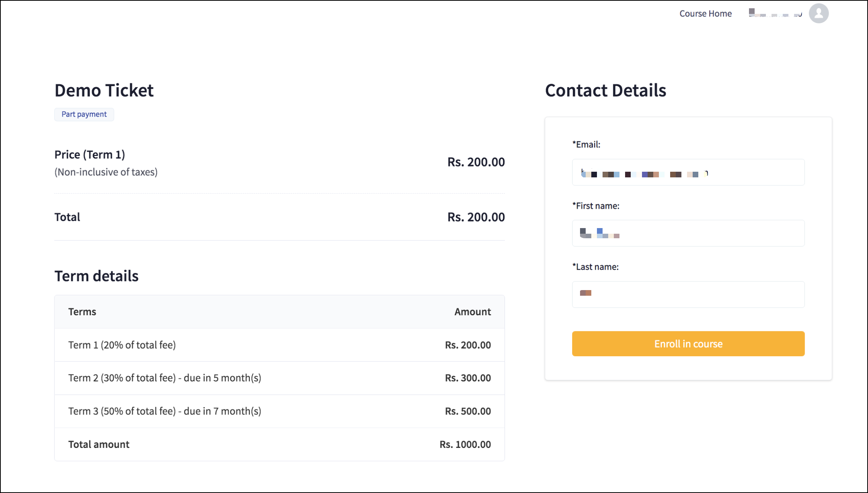This screenshot has width=868, height=493.
Task: Click the Demo Ticket heading
Action: tap(104, 91)
